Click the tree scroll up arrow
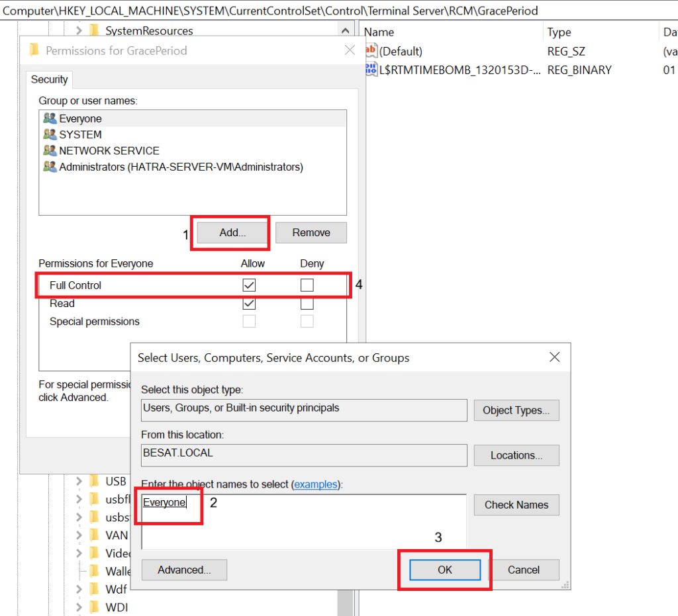This screenshot has height=616, width=678. point(345,30)
